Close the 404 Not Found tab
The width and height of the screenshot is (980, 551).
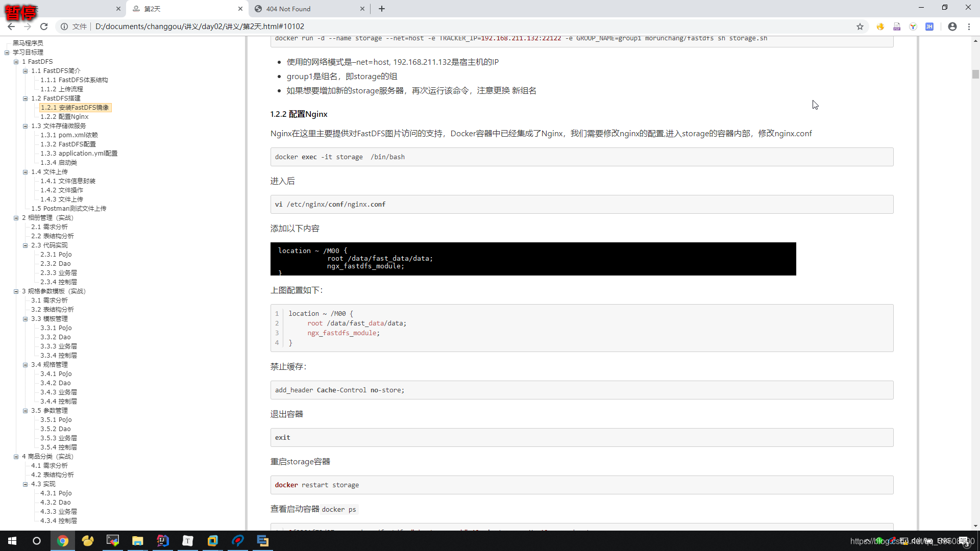362,9
